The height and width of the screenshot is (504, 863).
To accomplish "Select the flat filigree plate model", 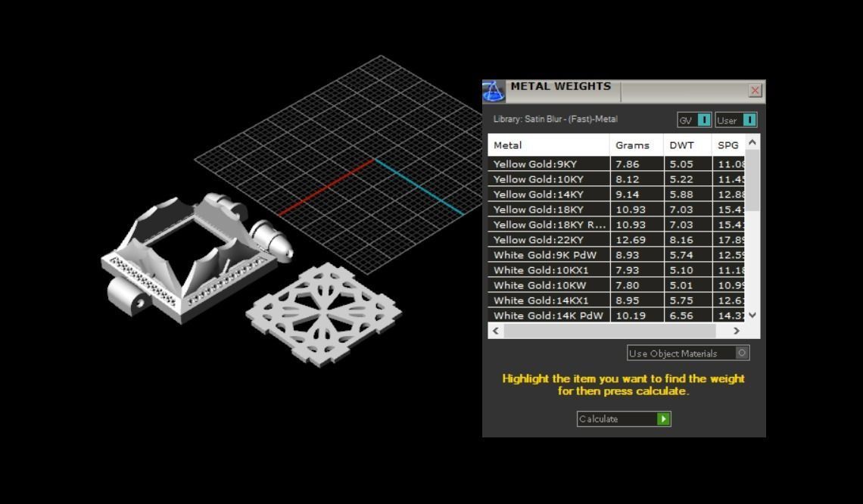I will 324,314.
